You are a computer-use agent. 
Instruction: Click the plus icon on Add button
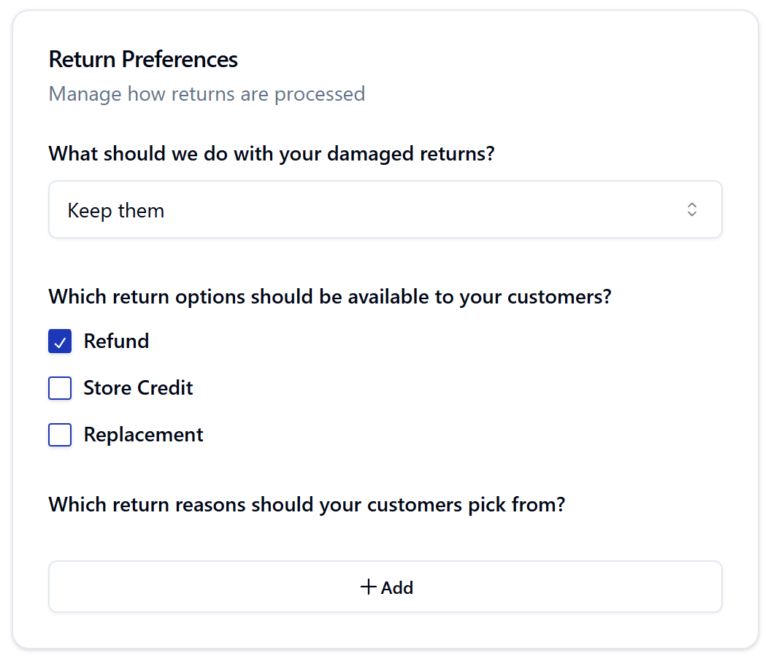368,587
